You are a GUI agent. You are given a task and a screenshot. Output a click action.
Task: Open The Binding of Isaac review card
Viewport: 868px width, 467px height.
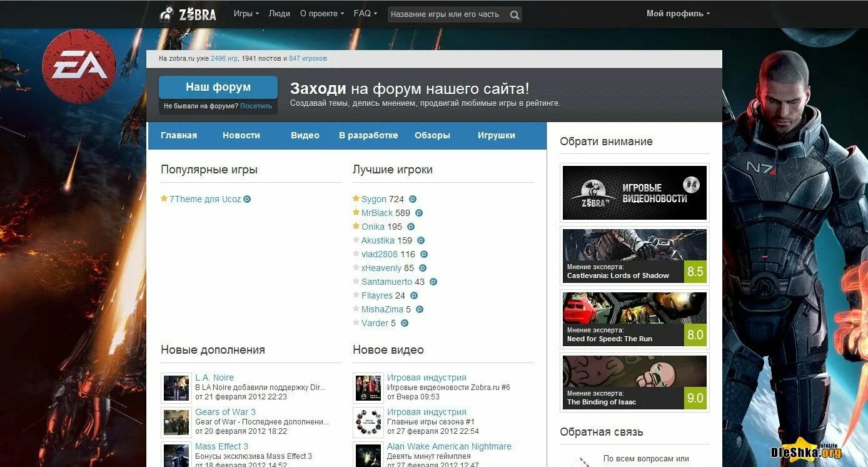point(635,382)
